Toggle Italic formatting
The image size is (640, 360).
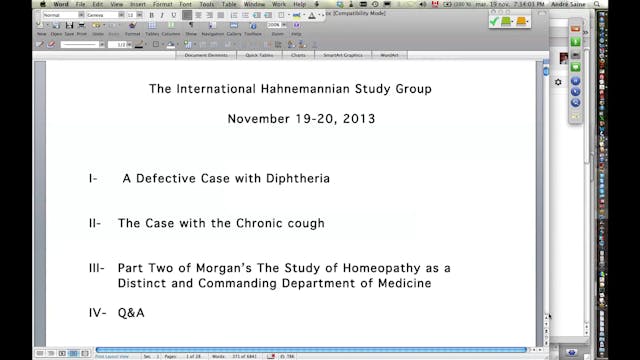point(162,16)
